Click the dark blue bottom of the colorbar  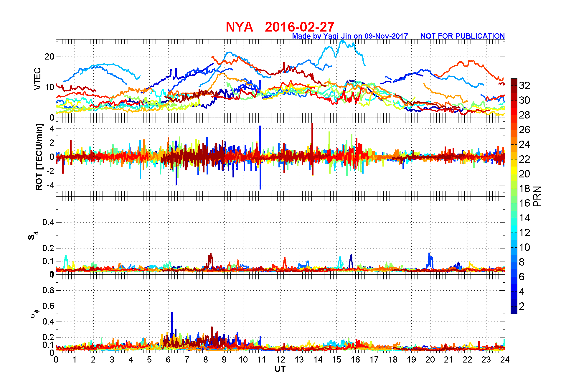(x=514, y=310)
